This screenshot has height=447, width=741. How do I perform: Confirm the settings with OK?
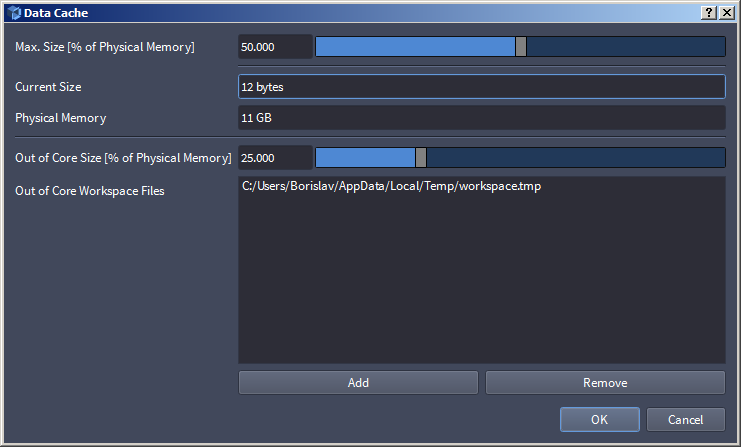point(600,420)
